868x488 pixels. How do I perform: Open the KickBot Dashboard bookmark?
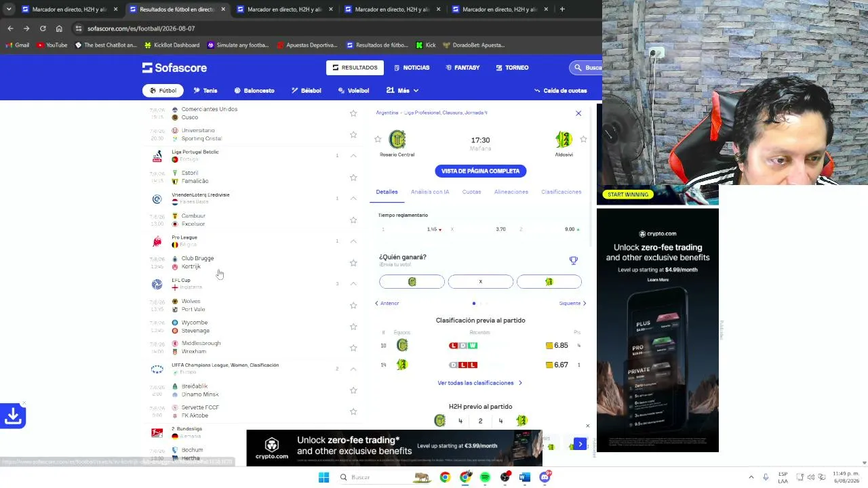coord(172,45)
